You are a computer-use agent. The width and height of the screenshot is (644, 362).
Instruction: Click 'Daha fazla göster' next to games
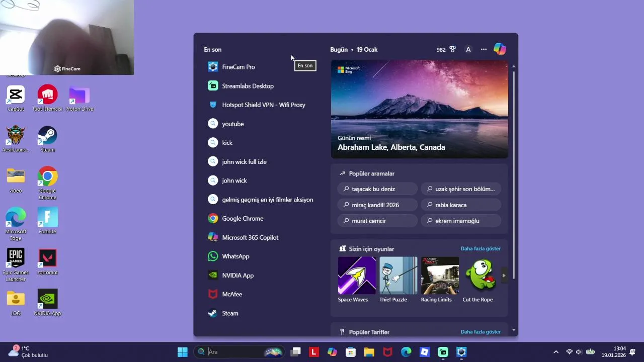[x=480, y=249]
